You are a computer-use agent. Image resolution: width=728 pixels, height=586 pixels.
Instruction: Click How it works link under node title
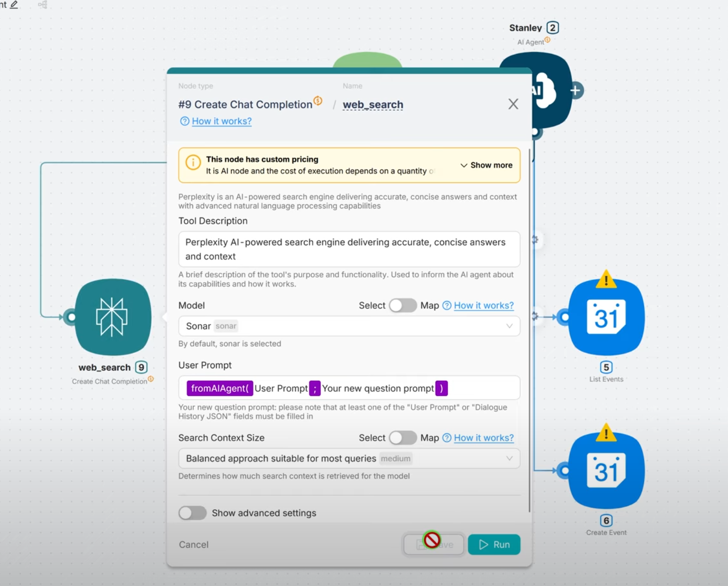click(222, 121)
